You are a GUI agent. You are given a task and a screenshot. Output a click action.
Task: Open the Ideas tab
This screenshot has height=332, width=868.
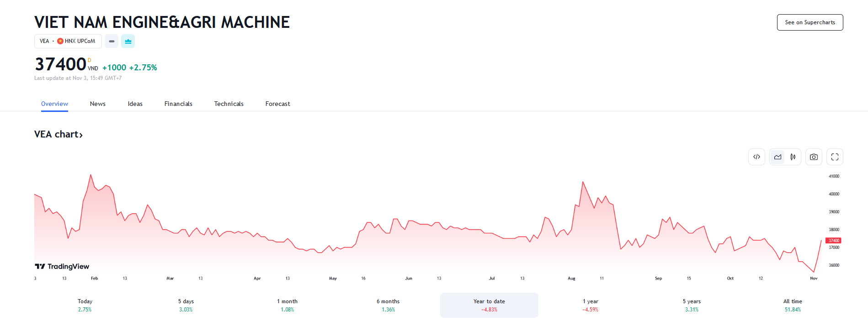tap(135, 104)
